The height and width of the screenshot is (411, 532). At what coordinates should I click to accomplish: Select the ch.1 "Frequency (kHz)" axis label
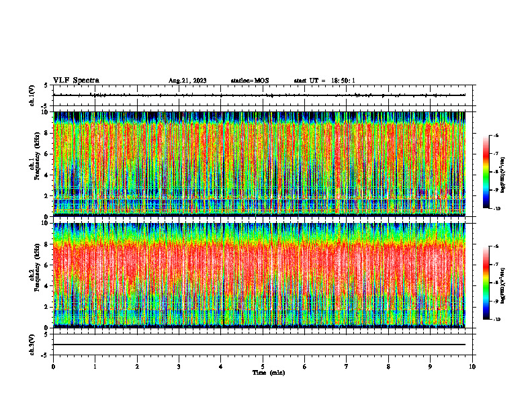38,156
